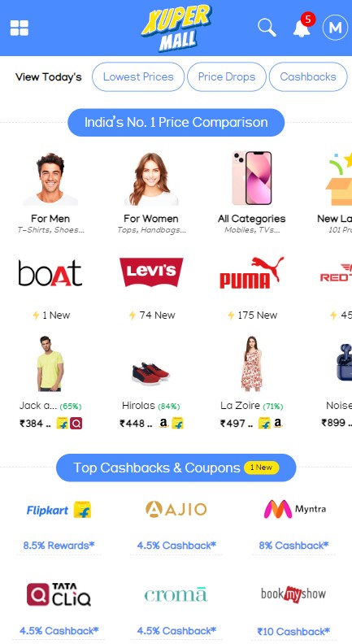
Task: Open the M profile avatar
Action: point(335,28)
